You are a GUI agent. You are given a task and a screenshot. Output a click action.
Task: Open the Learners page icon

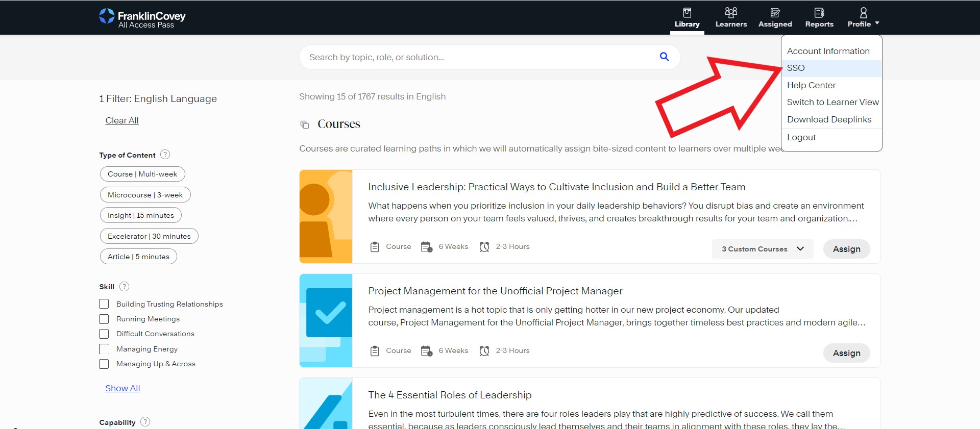tap(731, 13)
